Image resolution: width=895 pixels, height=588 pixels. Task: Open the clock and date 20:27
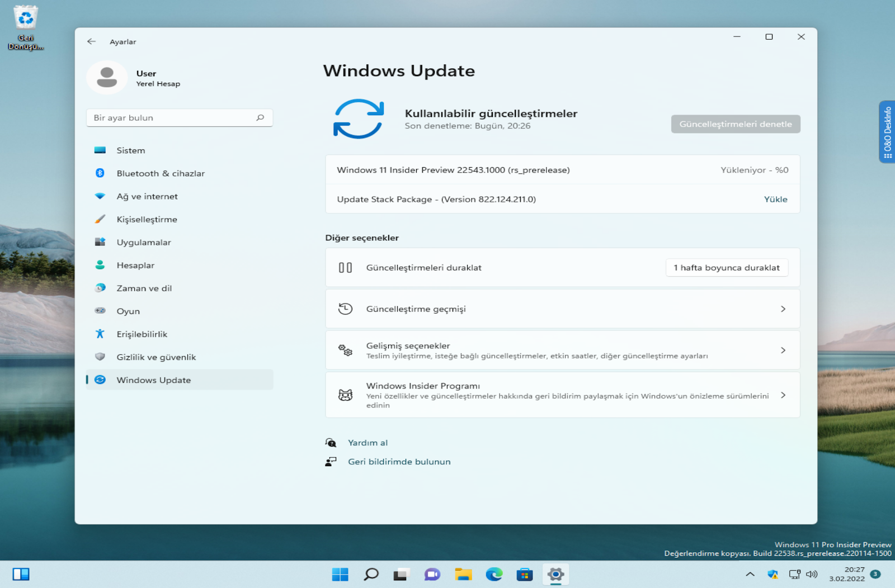pyautogui.click(x=846, y=574)
